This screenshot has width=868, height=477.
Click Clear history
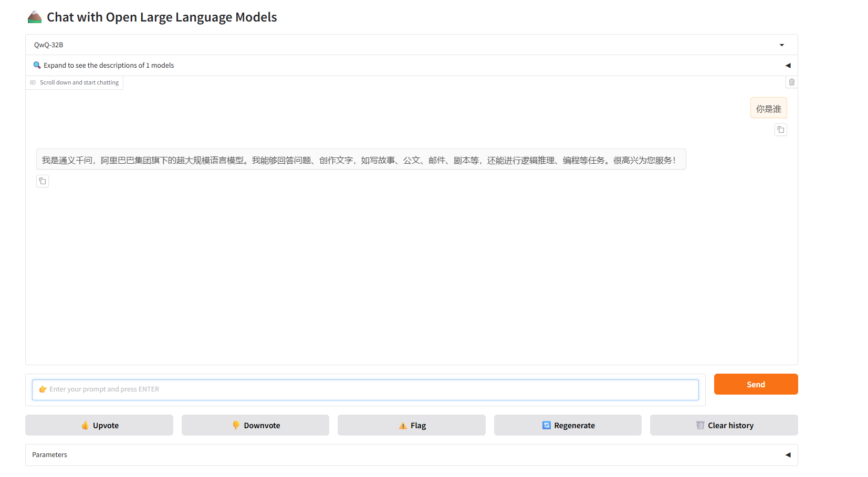pos(724,425)
